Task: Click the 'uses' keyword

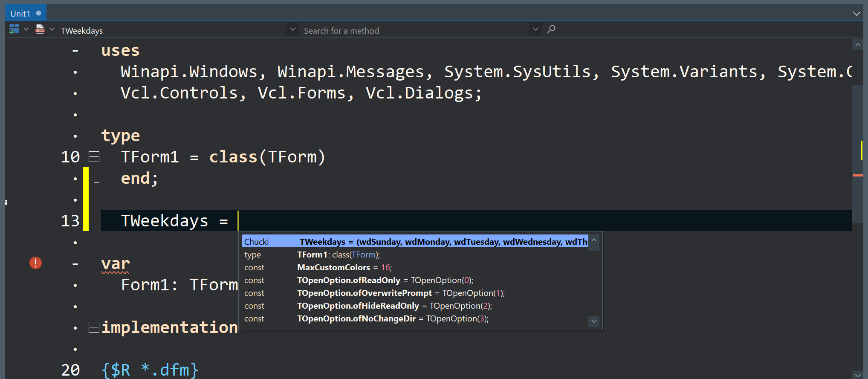Action: click(x=120, y=51)
